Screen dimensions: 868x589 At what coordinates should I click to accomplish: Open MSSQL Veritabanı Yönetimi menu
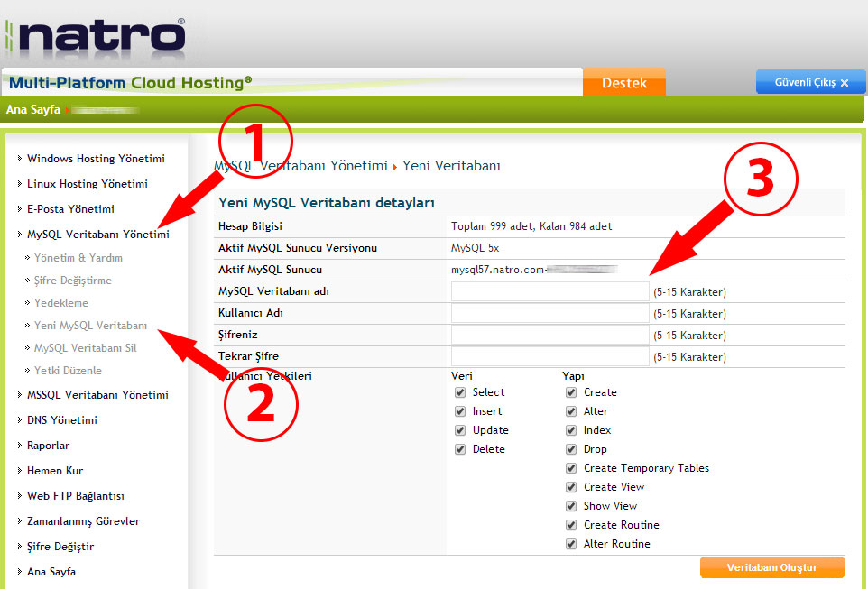pyautogui.click(x=97, y=395)
